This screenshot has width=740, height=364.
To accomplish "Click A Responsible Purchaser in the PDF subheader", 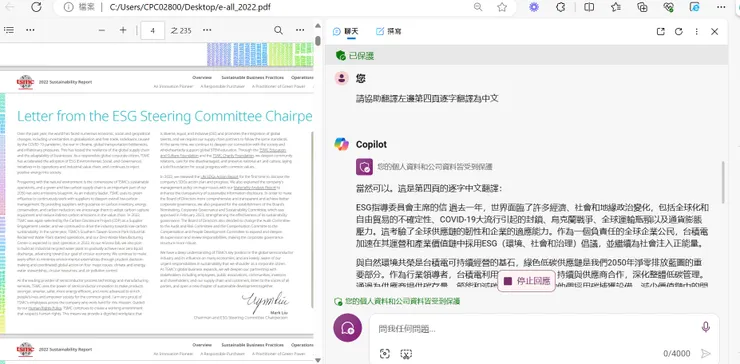I will (x=222, y=86).
